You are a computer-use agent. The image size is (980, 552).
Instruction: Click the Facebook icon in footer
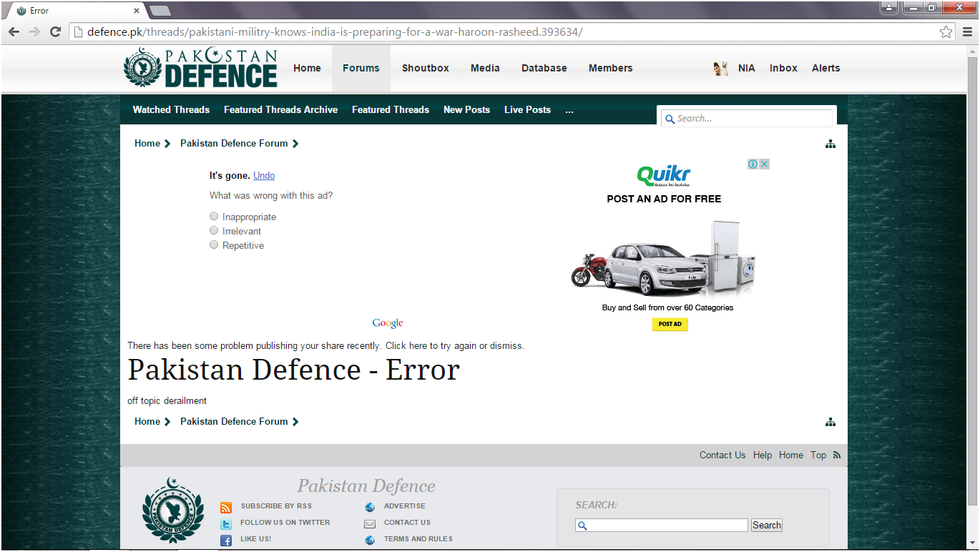pos(226,541)
